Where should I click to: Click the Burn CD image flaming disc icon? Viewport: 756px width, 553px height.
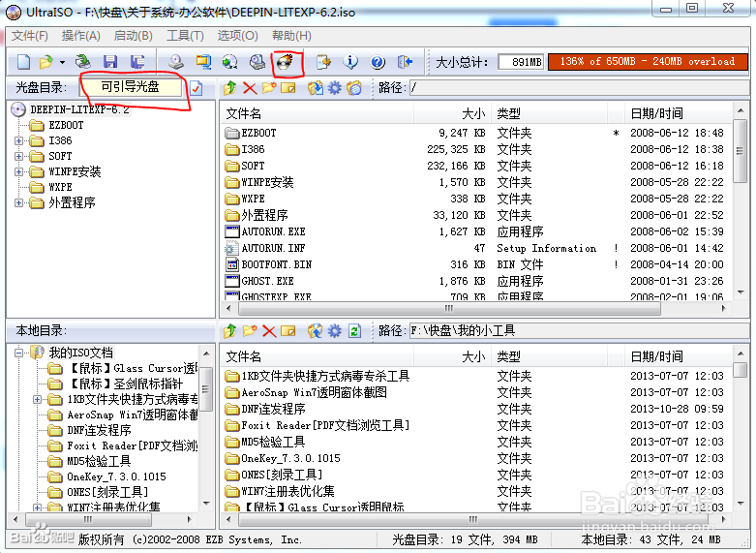pyautogui.click(x=286, y=62)
